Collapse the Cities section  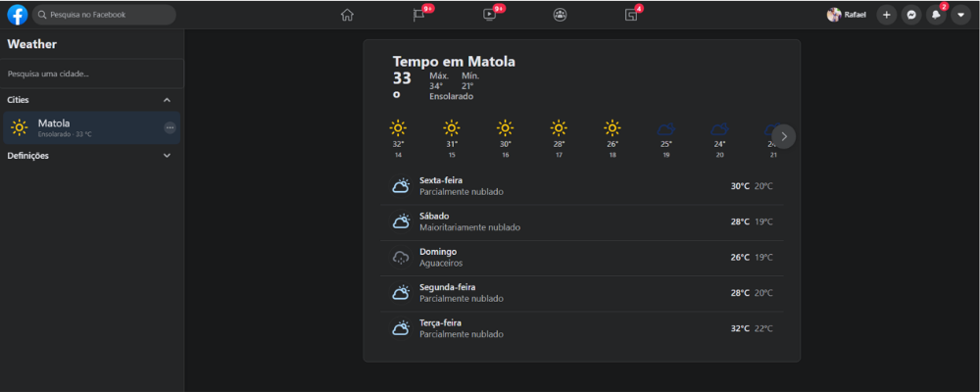tap(167, 100)
